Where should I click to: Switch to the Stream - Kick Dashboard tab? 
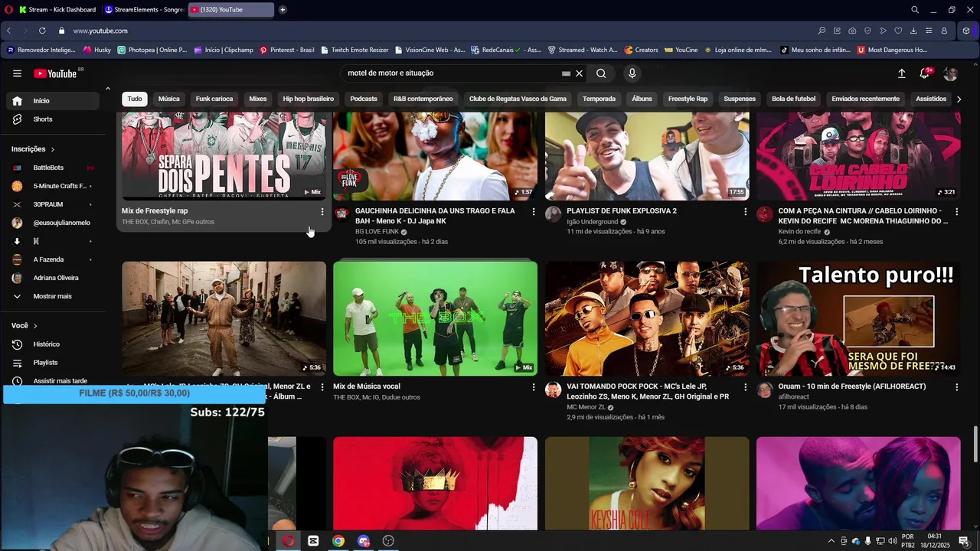coord(57,10)
